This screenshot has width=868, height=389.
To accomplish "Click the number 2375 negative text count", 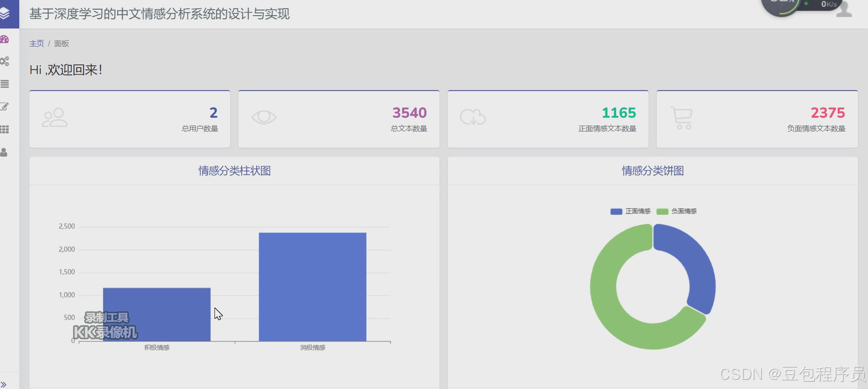I will (x=828, y=113).
